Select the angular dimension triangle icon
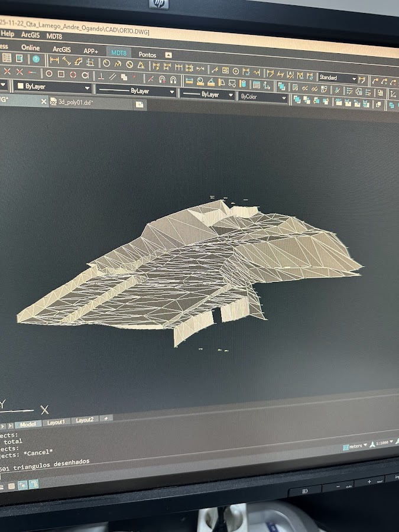Viewport: 399px width, 532px height. pos(141,65)
